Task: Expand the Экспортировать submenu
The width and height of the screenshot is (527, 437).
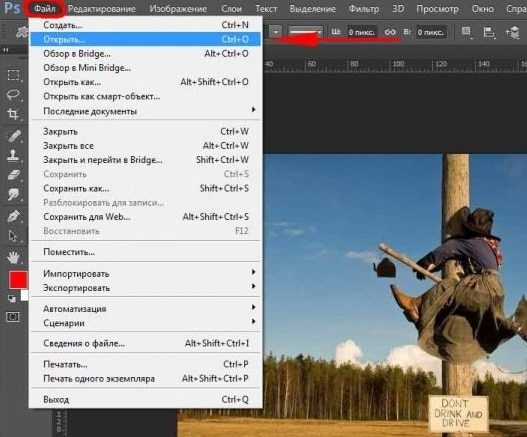Action: 146,288
